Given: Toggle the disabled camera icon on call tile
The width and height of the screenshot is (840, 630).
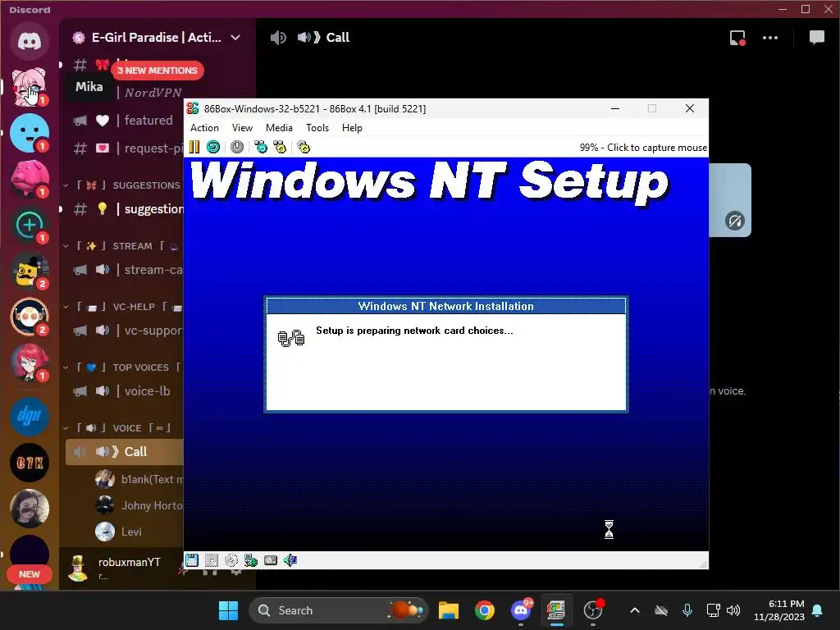Looking at the screenshot, I should [734, 221].
